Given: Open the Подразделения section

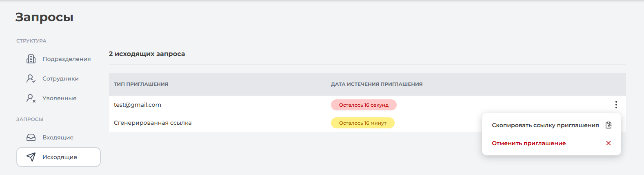Looking at the screenshot, I should click(x=67, y=59).
